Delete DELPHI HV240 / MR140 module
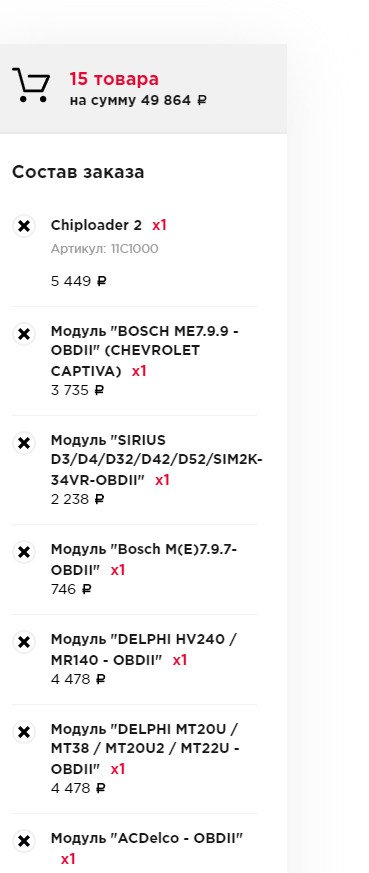369x873 pixels. (x=24, y=643)
